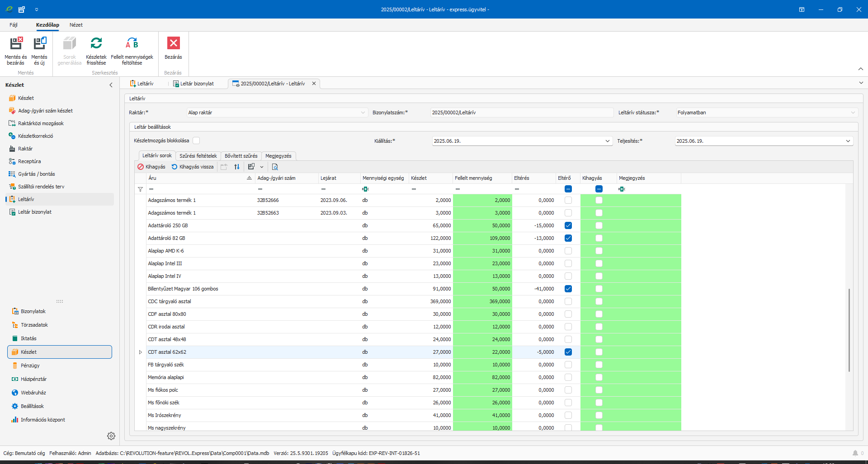868x464 pixels.
Task: Switch to Szűrési feltételek tab
Action: (198, 156)
